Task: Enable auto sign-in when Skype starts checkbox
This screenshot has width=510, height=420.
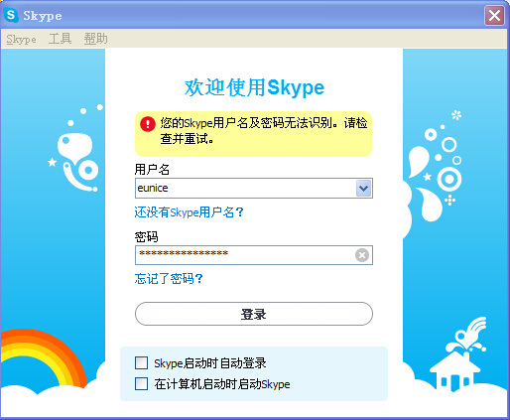Action: (141, 362)
